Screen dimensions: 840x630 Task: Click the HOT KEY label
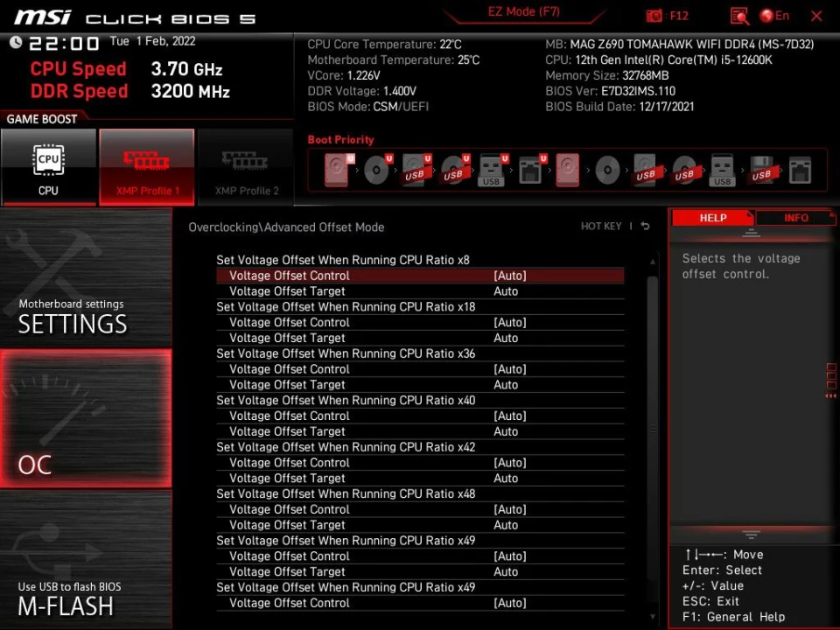pos(601,226)
